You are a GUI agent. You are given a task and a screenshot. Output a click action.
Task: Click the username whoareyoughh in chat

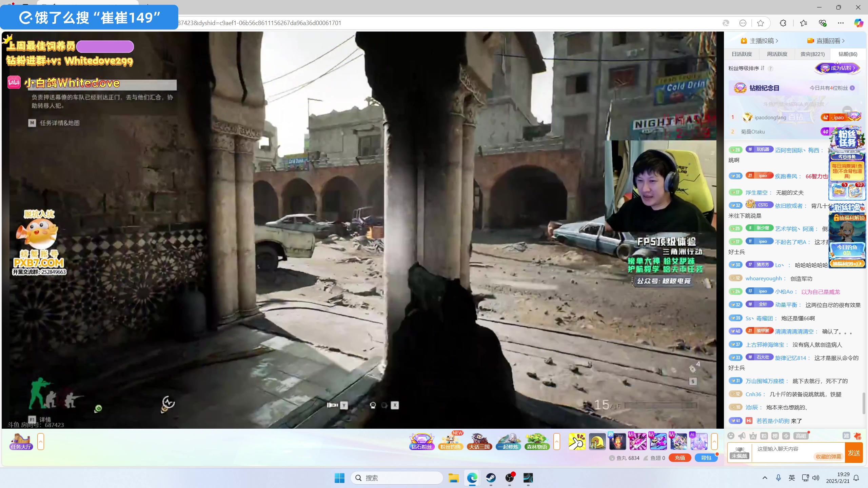coord(764,279)
